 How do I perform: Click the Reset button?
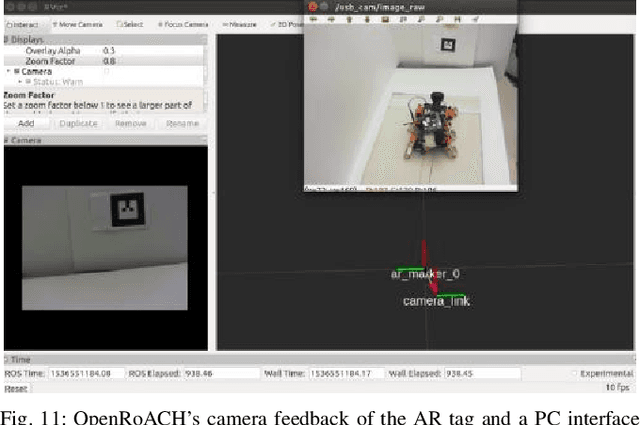16,389
